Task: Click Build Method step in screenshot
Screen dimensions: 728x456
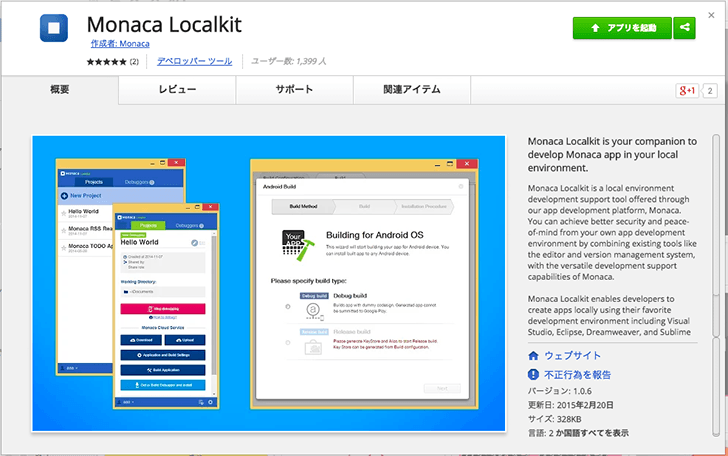Action: click(x=303, y=207)
